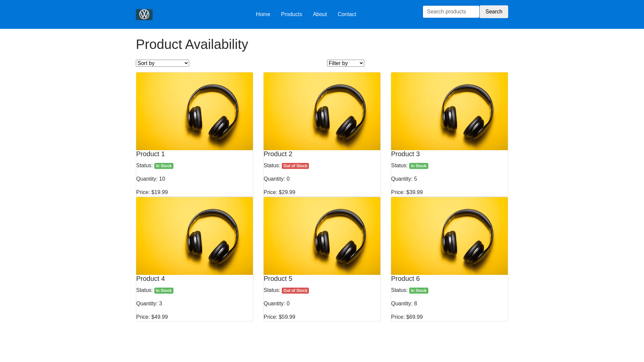Screen dimensions: 644x362
Task: Click the Product 3 title text
Action: [x=405, y=154]
